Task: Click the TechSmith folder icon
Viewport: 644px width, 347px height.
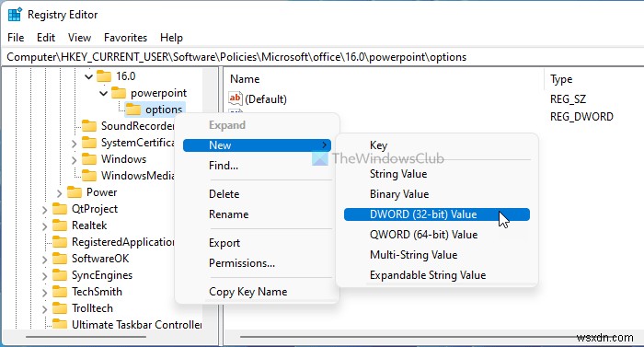Action: tap(60, 292)
